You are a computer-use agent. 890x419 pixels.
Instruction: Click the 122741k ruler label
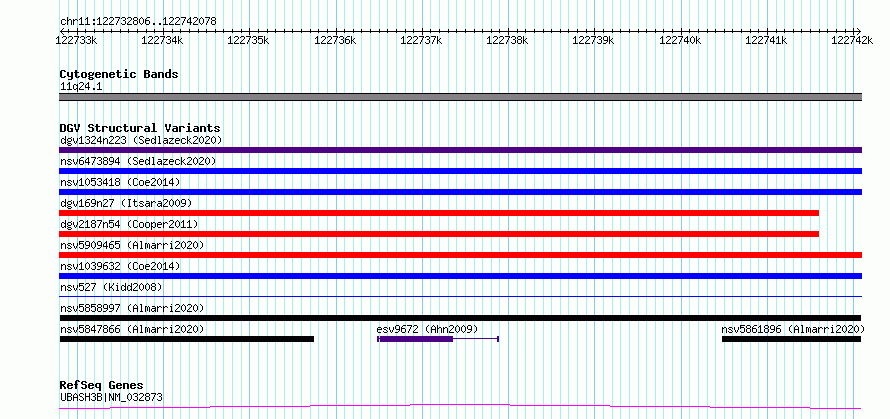[766, 40]
